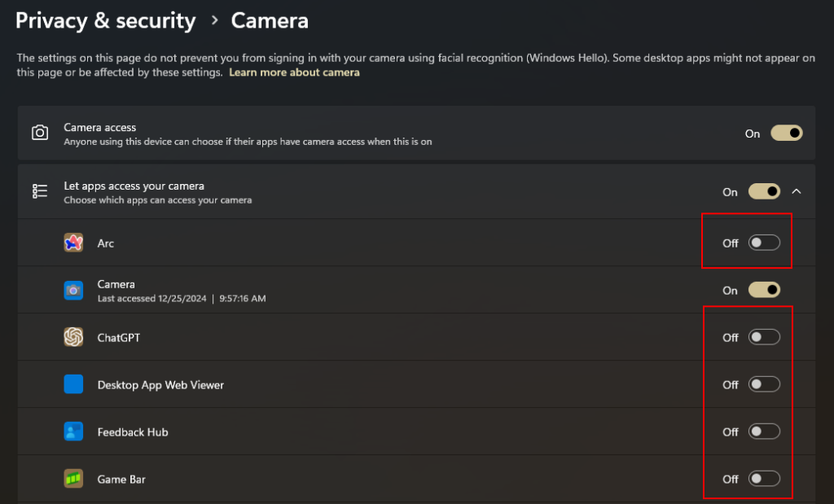Viewport: 834px width, 504px height.
Task: Click the Arc app icon
Action: [73, 243]
